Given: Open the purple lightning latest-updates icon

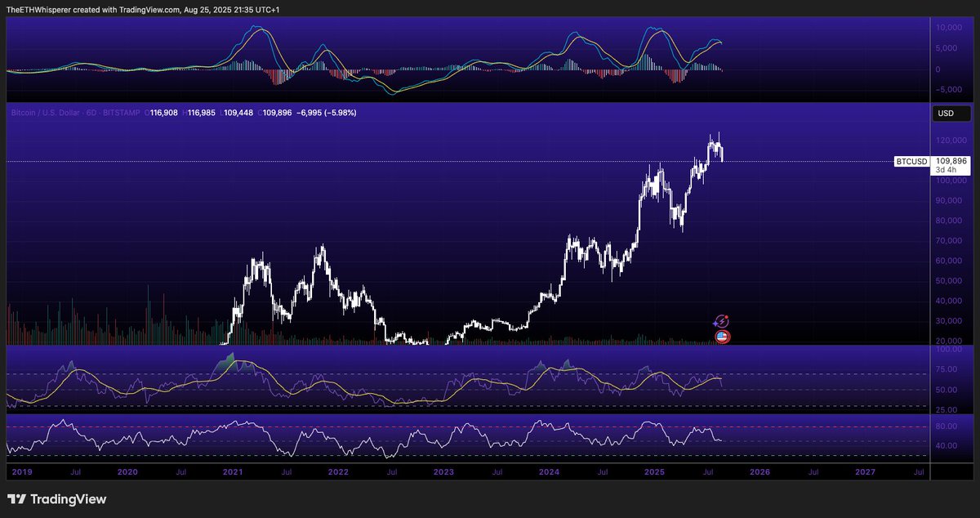Looking at the screenshot, I should point(721,322).
